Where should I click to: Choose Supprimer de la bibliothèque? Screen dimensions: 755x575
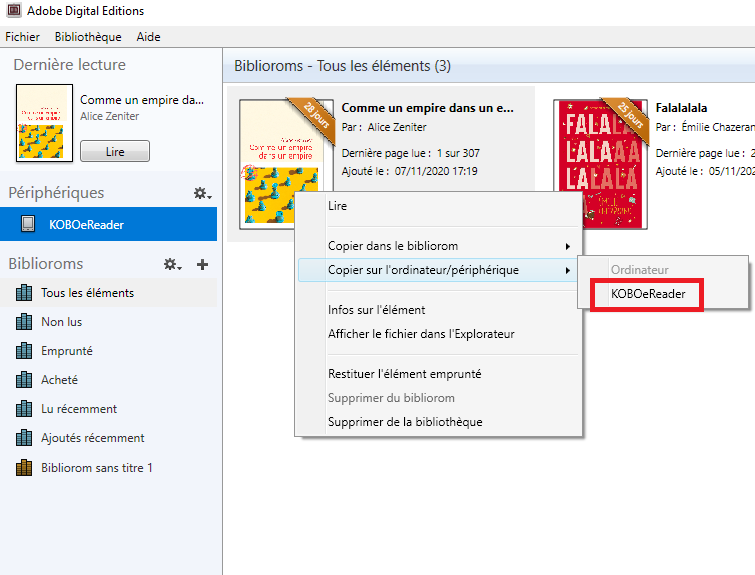(438, 422)
